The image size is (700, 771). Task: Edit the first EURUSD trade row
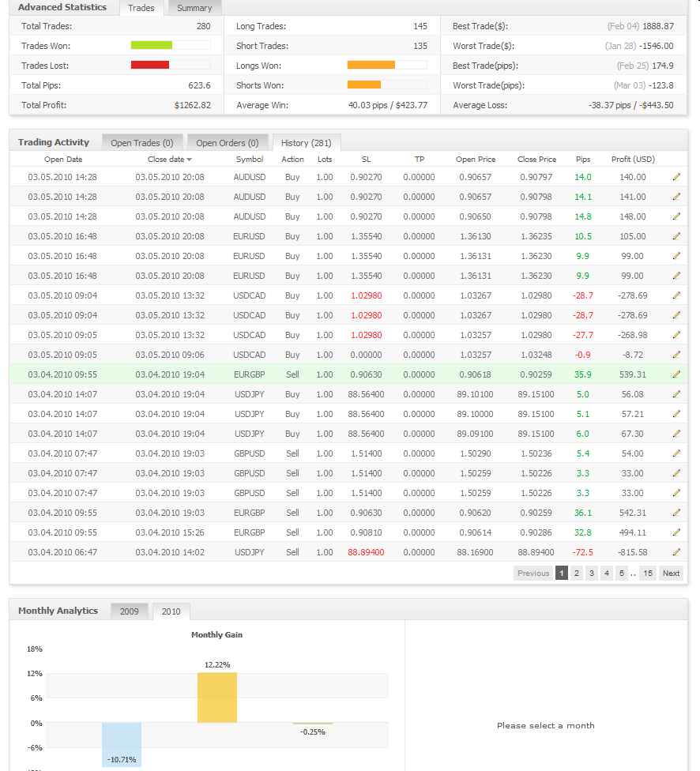coord(676,236)
